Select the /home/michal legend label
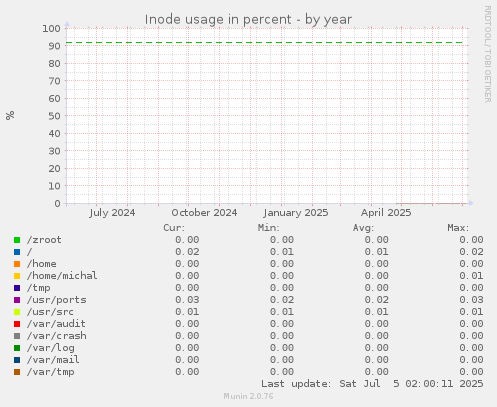The width and height of the screenshot is (497, 407). (62, 276)
